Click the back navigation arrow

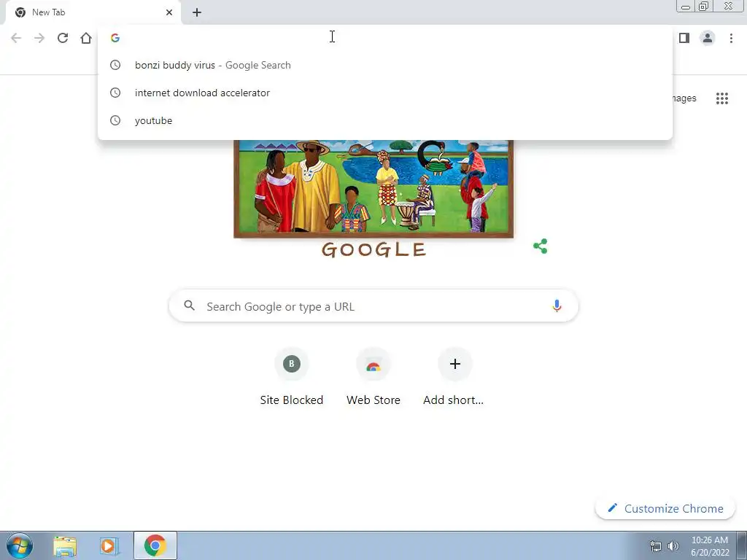click(16, 38)
